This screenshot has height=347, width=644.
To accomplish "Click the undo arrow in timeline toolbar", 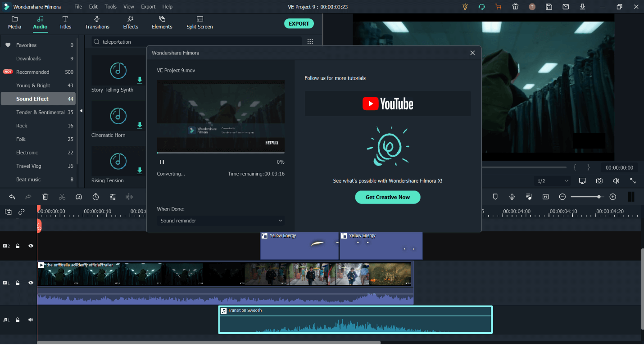I will pos(12,197).
